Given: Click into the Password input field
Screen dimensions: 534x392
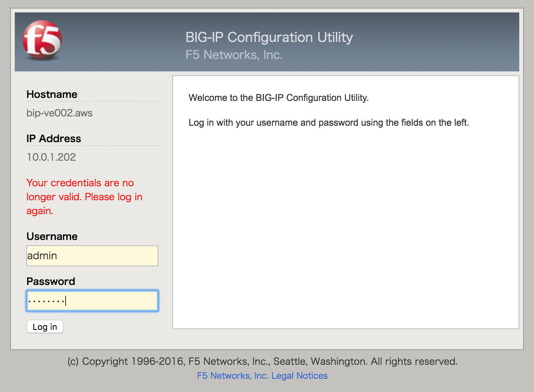Looking at the screenshot, I should 92,301.
